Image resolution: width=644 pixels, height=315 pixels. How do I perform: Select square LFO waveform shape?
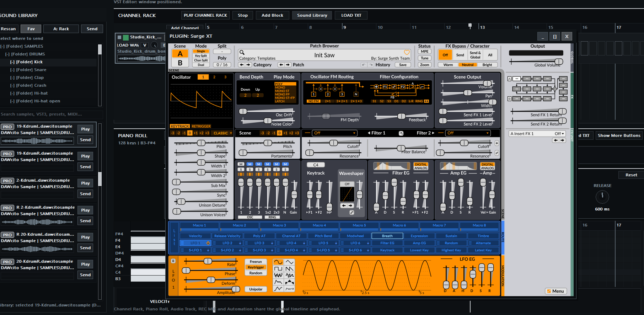278,269
